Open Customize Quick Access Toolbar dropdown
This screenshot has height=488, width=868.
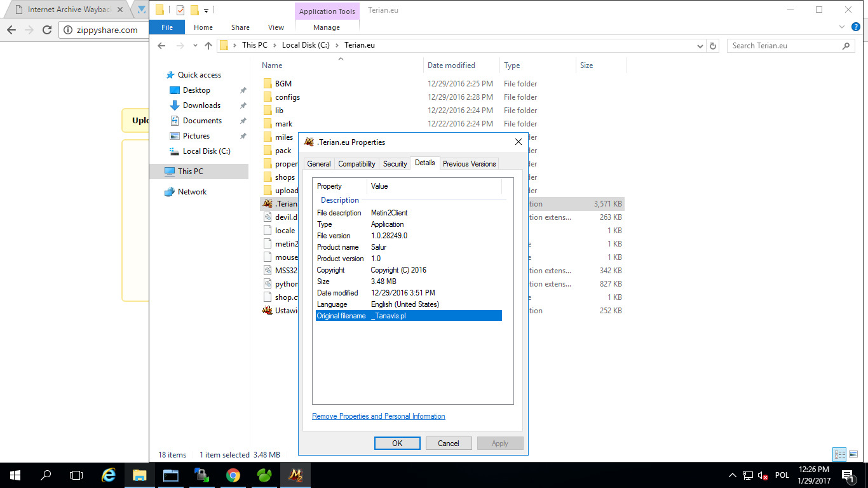pyautogui.click(x=207, y=10)
